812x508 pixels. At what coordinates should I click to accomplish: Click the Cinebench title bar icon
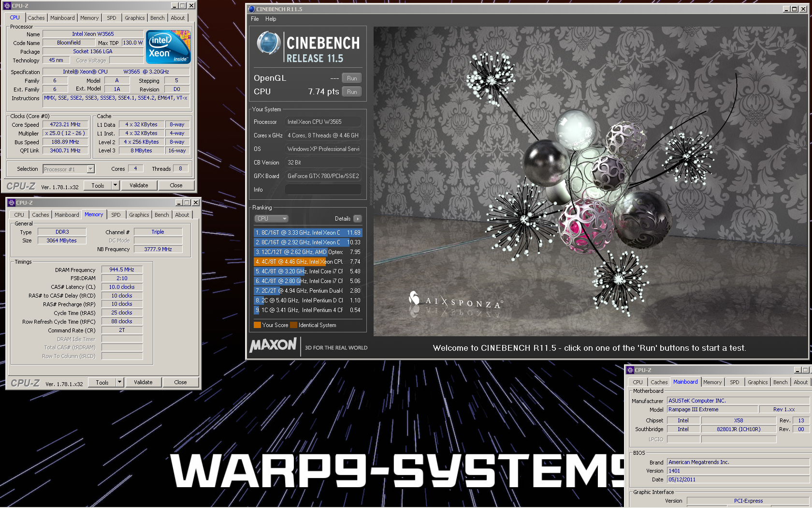pyautogui.click(x=251, y=9)
